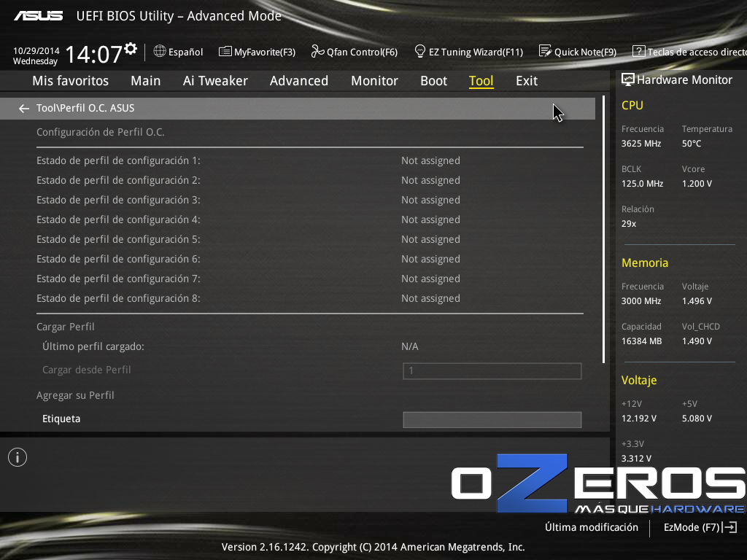747x560 pixels.
Task: Switch to the Boot tab
Action: click(433, 81)
